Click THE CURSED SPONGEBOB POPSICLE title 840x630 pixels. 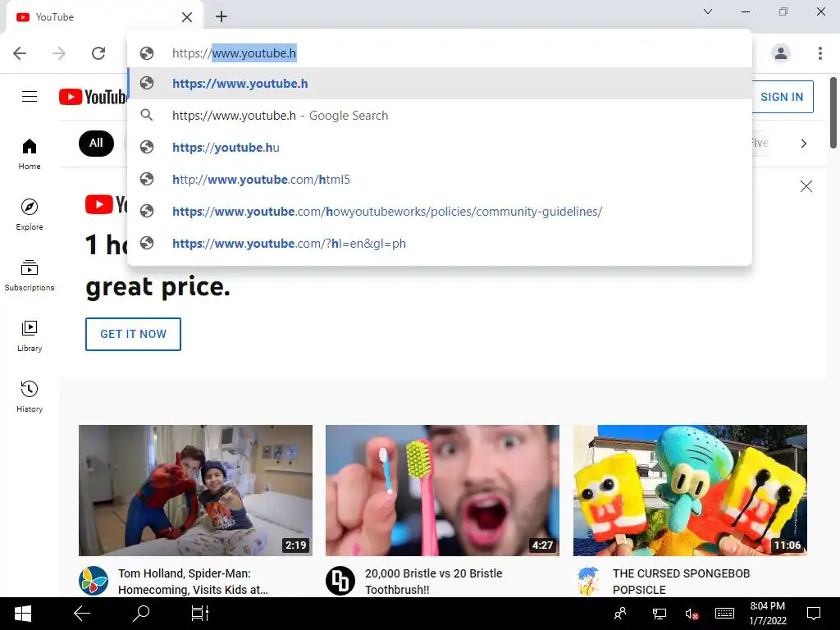681,582
